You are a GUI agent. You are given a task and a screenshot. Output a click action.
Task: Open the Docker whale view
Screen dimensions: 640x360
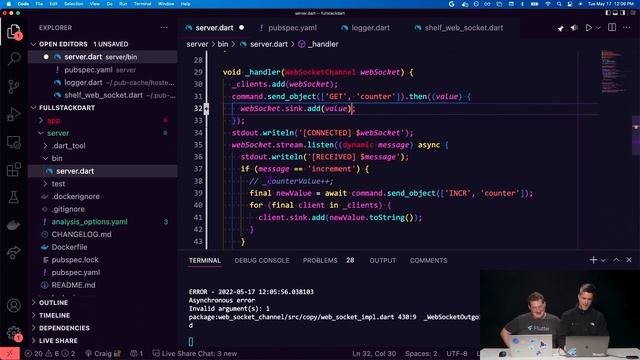pyautogui.click(x=13, y=225)
